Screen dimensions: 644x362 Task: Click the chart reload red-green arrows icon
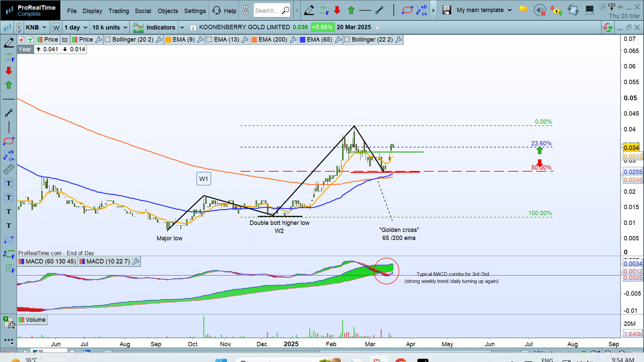[x=608, y=27]
